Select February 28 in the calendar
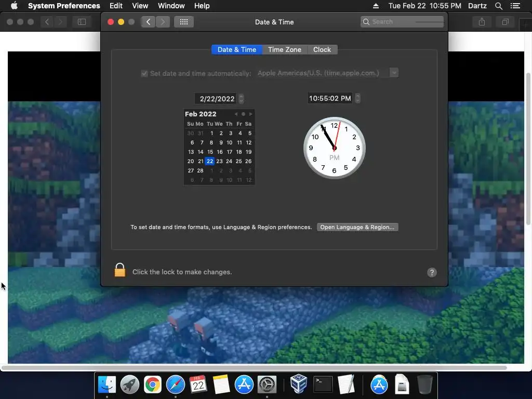The width and height of the screenshot is (532, 399). [201, 170]
